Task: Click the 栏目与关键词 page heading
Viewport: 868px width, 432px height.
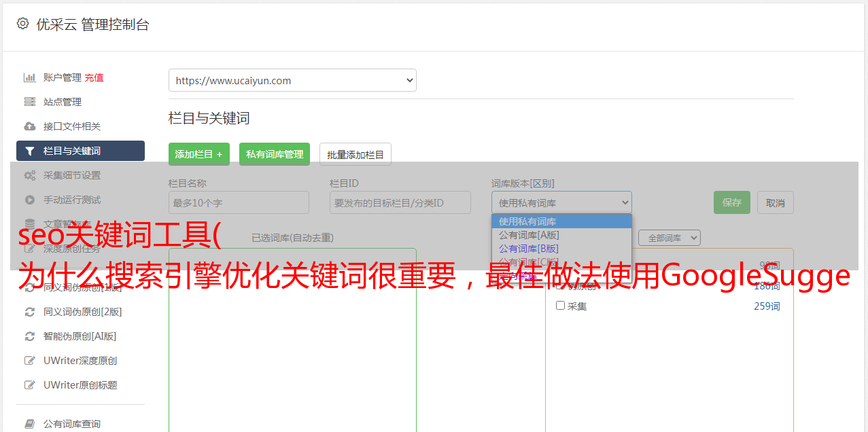Action: point(209,118)
